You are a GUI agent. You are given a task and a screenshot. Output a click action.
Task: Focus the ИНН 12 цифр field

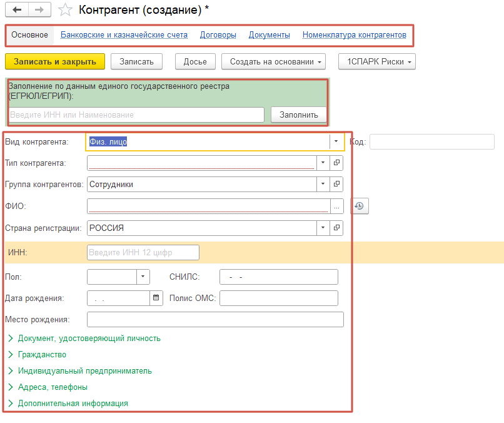click(143, 252)
